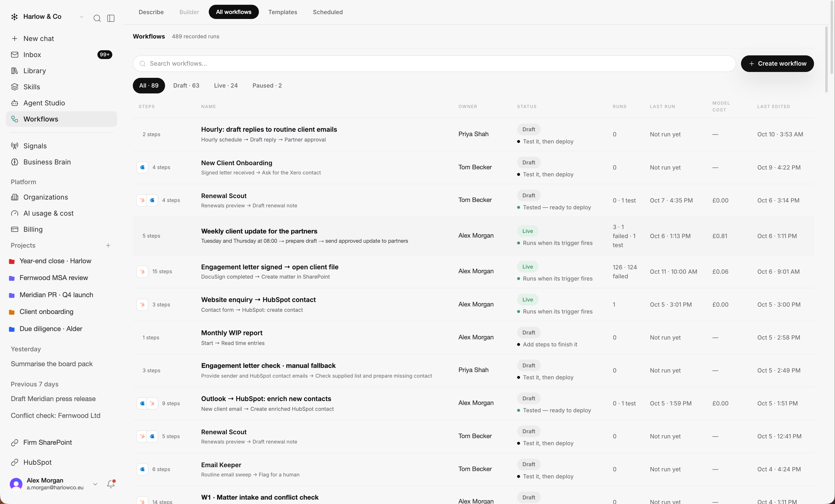Switch to the Templates tab
This screenshot has height=504, width=835.
(283, 12)
